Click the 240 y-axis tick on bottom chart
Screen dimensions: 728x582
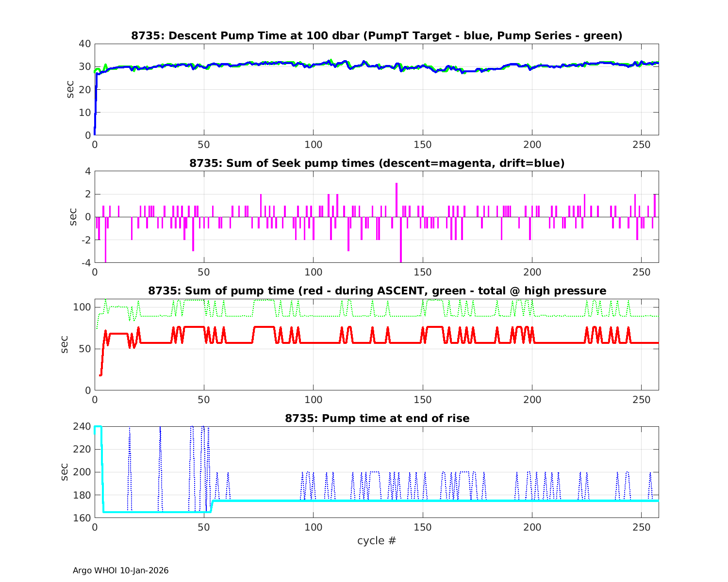click(x=83, y=426)
